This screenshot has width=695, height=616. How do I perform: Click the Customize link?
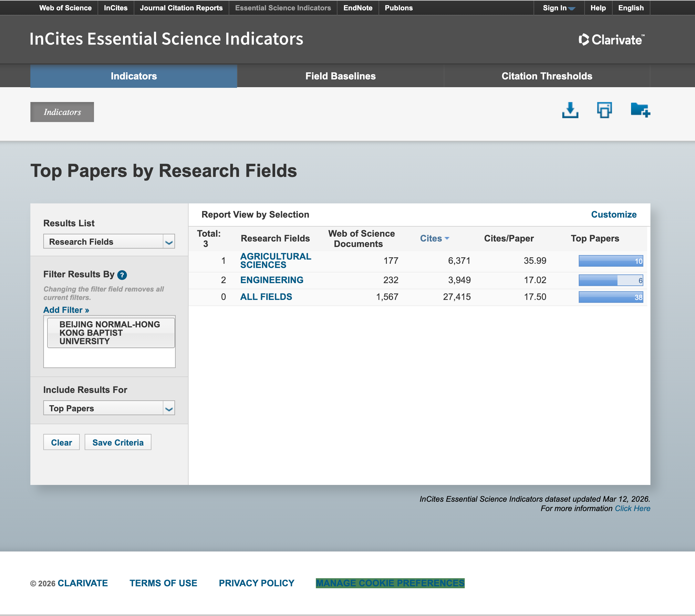coord(613,214)
